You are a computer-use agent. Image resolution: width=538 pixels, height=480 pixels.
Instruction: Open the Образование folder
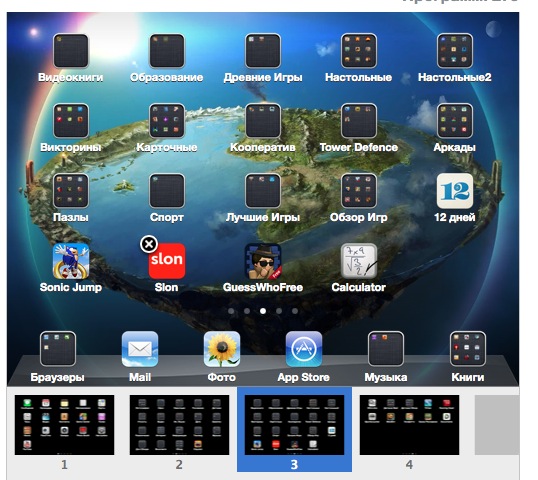(x=167, y=51)
